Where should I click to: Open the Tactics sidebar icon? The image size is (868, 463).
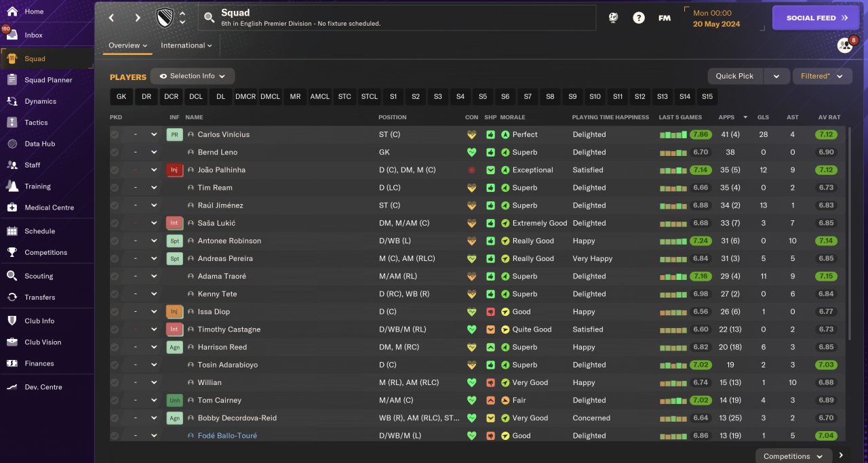pyautogui.click(x=12, y=123)
